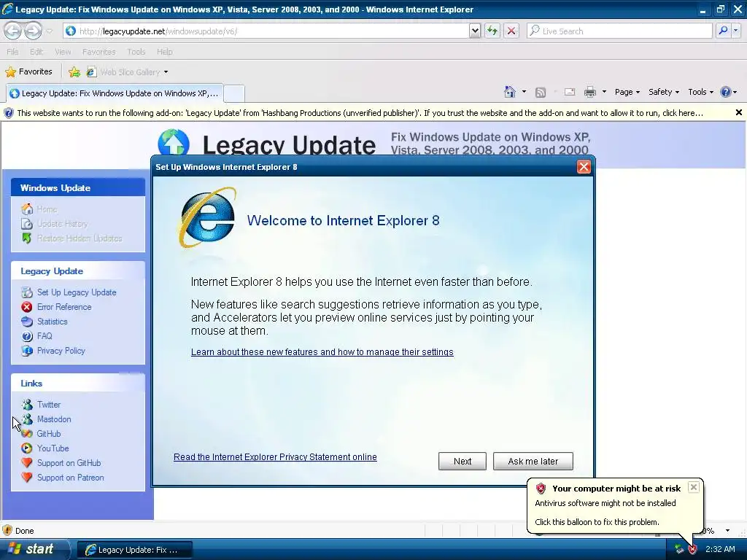The height and width of the screenshot is (560, 747).
Task: Click the red security shield tray icon
Action: [x=693, y=550]
